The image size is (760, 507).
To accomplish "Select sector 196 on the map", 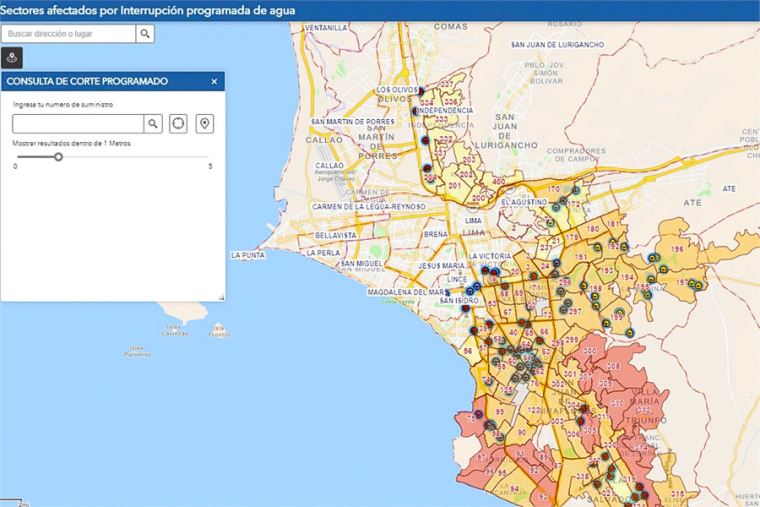I will point(677,249).
